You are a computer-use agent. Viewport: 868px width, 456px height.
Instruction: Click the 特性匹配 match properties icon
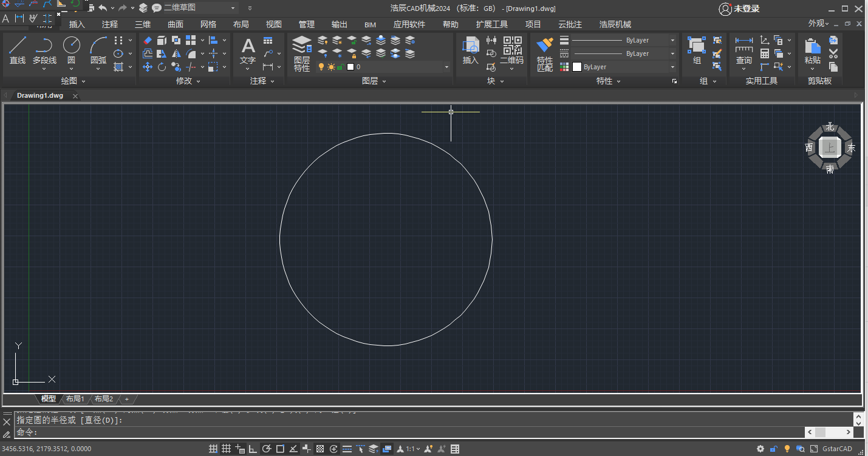[545, 54]
